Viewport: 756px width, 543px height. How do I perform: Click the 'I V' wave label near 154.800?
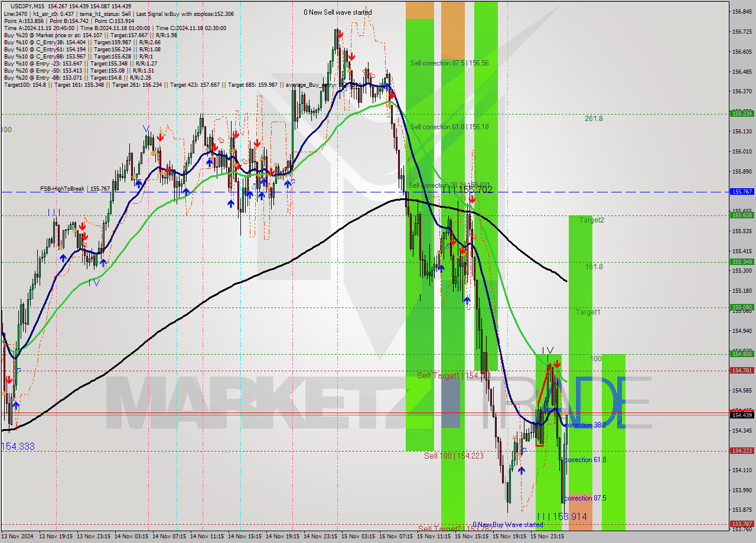click(x=548, y=351)
